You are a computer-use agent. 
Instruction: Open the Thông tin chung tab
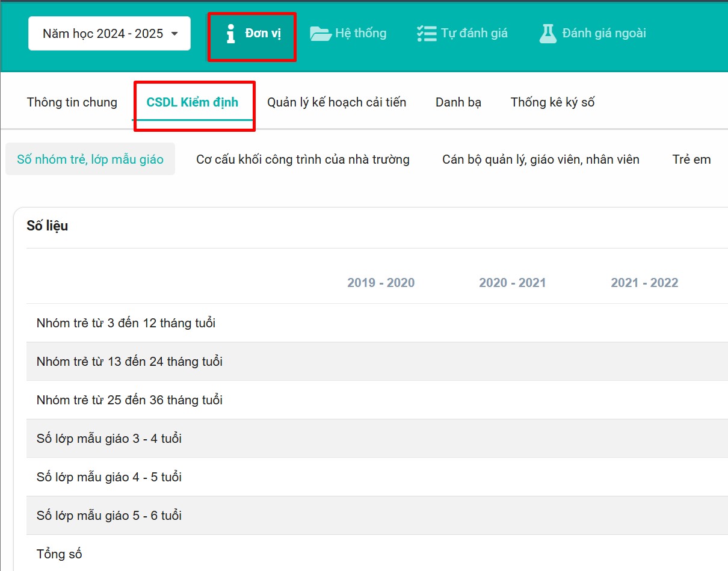[x=72, y=102]
